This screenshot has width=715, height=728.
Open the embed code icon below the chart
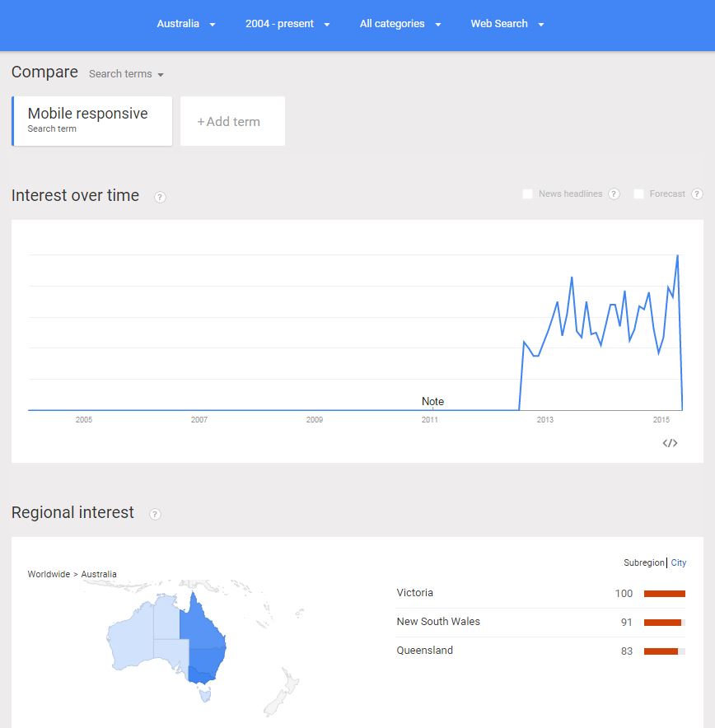click(670, 442)
